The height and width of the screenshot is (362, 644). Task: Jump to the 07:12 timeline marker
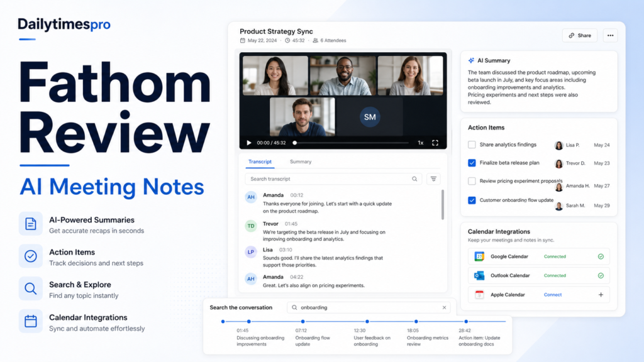click(x=303, y=321)
